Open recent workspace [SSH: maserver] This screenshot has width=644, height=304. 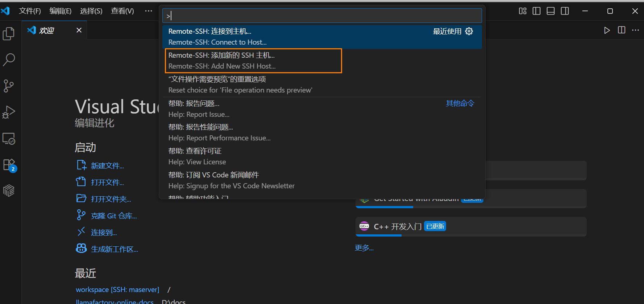[117, 289]
